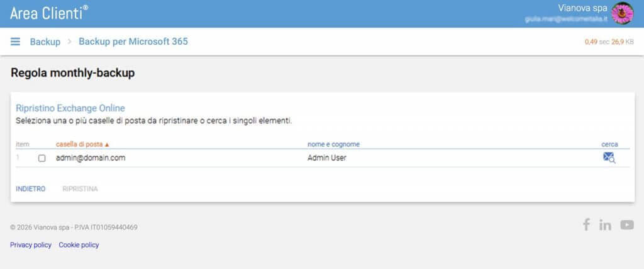Sort by nome e cognome column
Viewport: 644px width, 269px height.
(333, 144)
